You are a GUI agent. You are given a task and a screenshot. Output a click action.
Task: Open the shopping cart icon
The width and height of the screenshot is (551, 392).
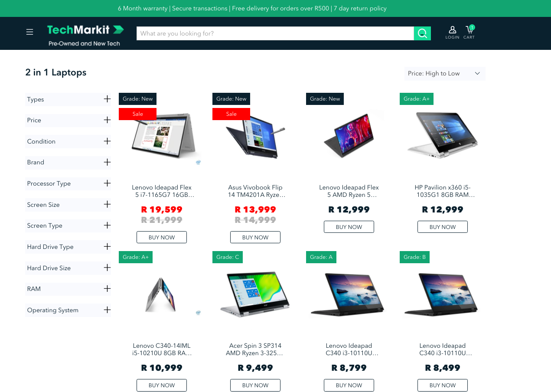click(x=469, y=33)
